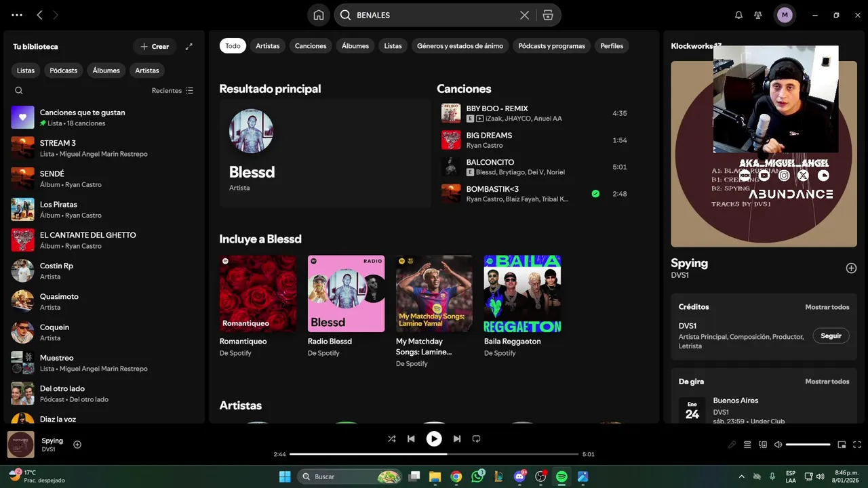Adjust the Spotify volume slider
The width and height of the screenshot is (868, 488).
pyautogui.click(x=808, y=445)
